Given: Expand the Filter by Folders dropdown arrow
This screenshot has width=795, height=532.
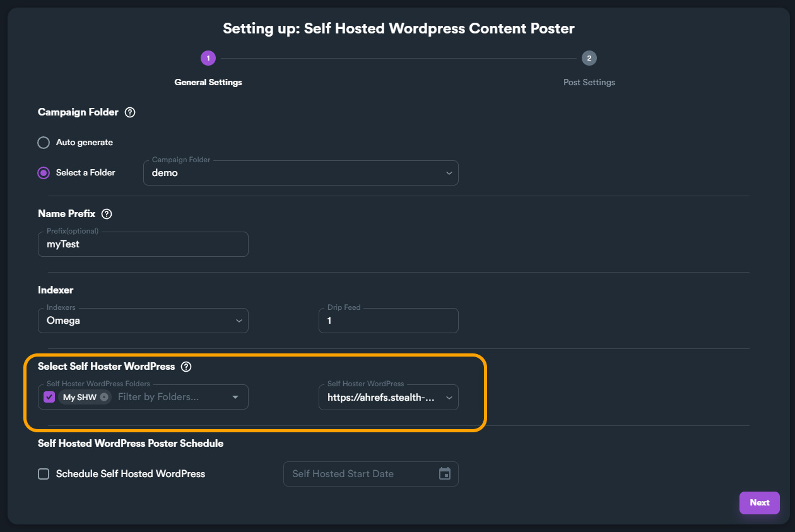Looking at the screenshot, I should point(235,397).
